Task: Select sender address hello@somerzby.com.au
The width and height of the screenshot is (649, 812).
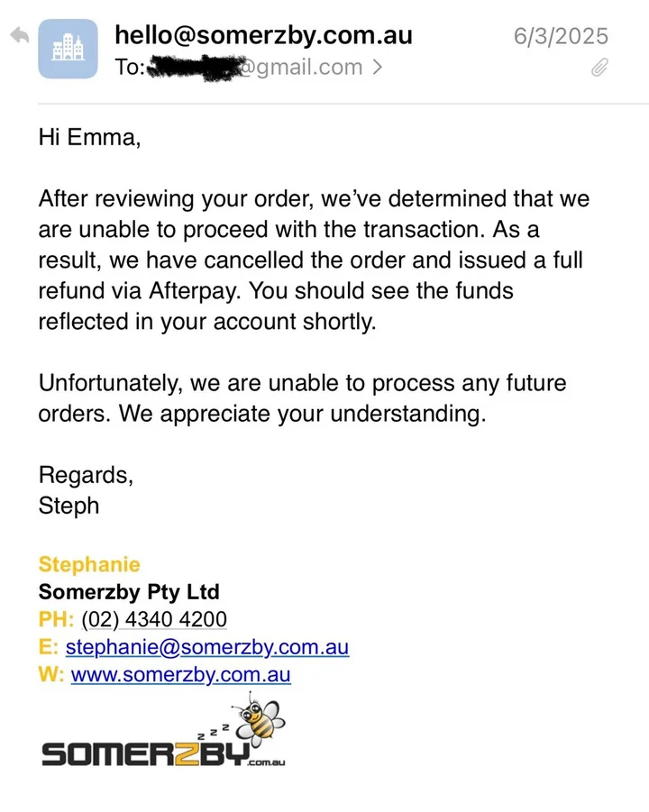Action: (x=263, y=35)
